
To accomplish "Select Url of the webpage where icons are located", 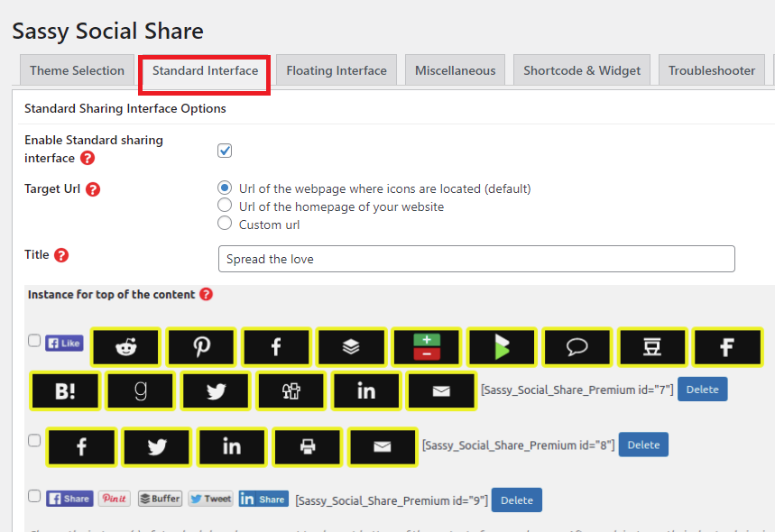I will click(x=225, y=188).
